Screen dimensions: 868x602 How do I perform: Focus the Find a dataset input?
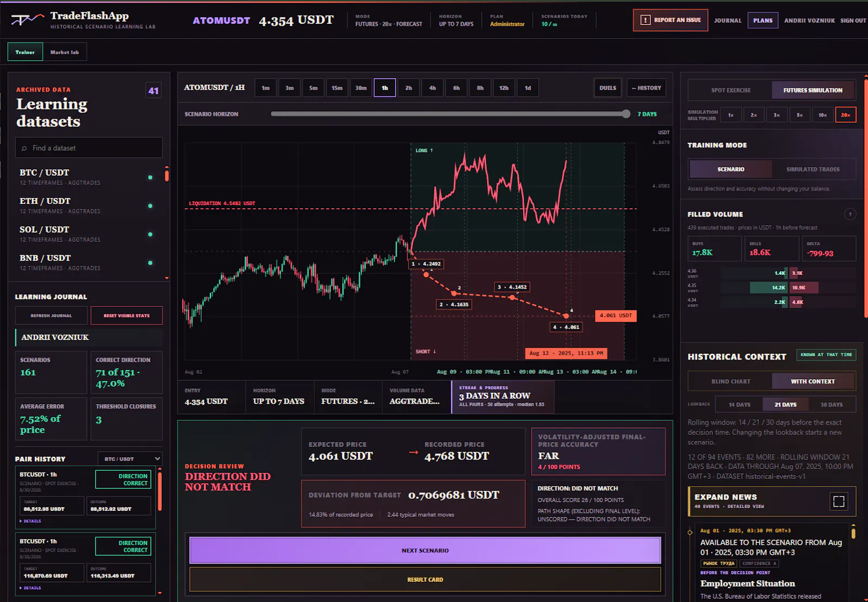pos(89,148)
